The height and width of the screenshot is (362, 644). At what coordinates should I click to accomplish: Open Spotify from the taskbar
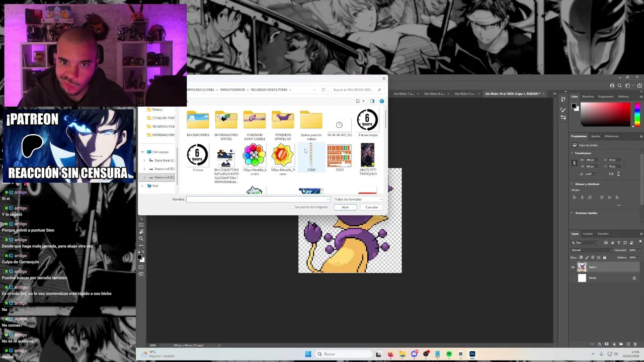pyautogui.click(x=449, y=354)
